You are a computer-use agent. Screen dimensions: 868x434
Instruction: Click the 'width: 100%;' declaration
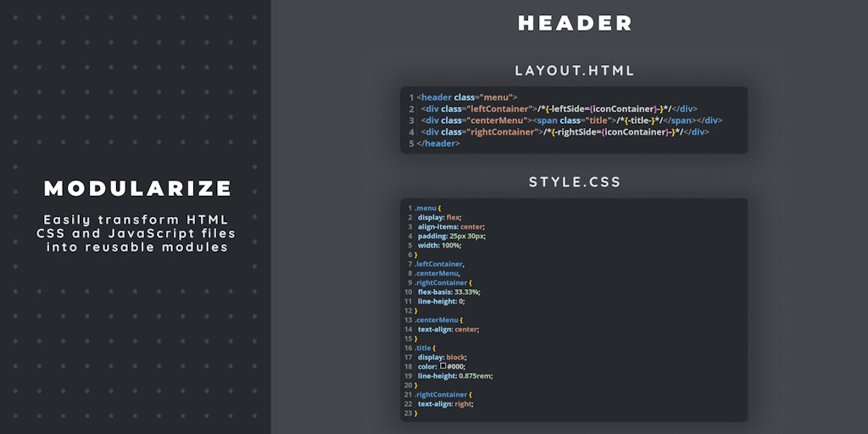440,245
